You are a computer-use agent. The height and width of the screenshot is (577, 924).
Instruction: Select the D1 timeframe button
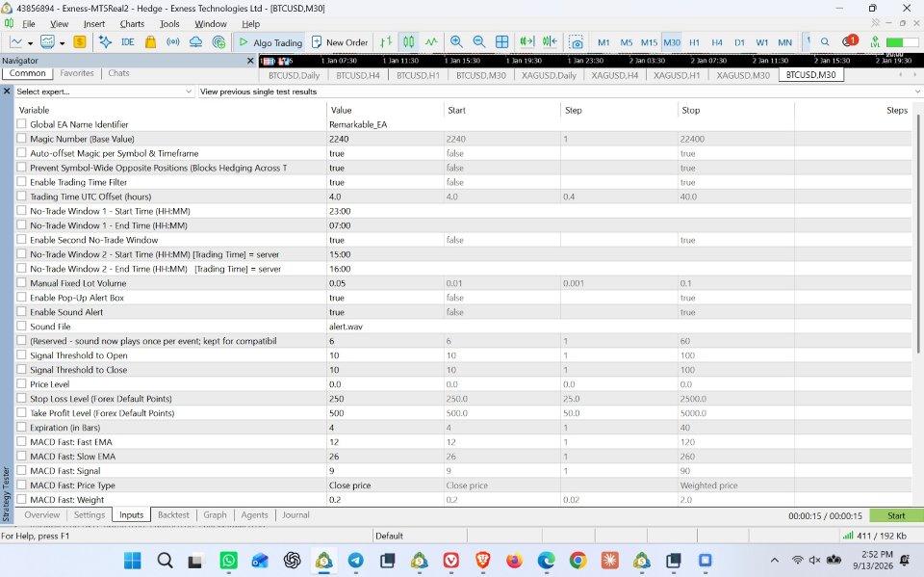click(739, 42)
